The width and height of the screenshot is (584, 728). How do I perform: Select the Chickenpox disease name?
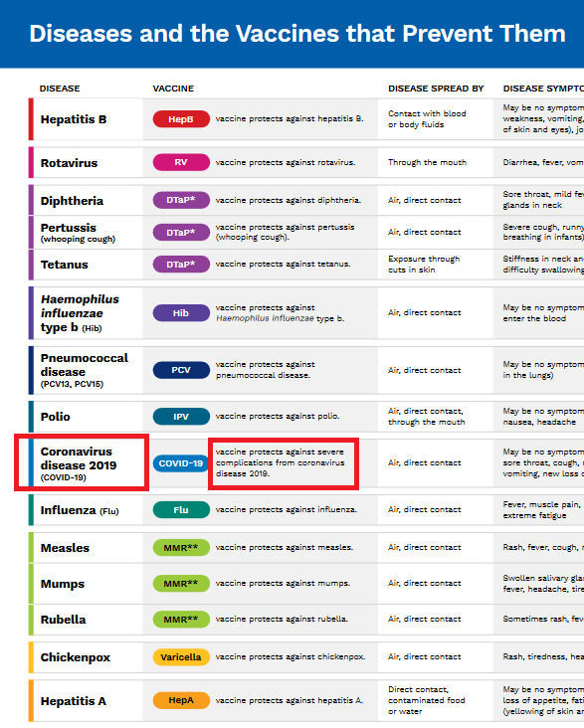(x=76, y=657)
